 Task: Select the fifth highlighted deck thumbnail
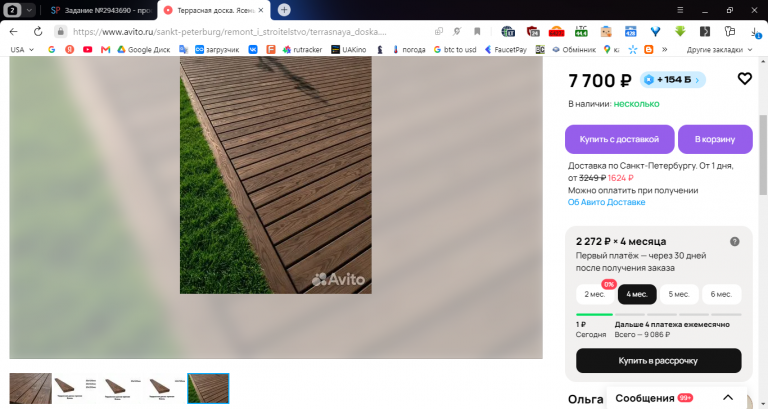pos(208,388)
